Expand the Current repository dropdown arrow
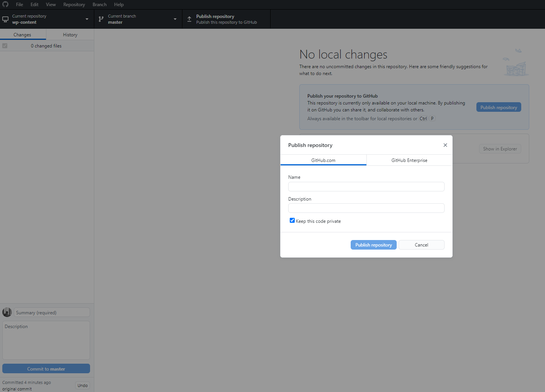 point(87,19)
